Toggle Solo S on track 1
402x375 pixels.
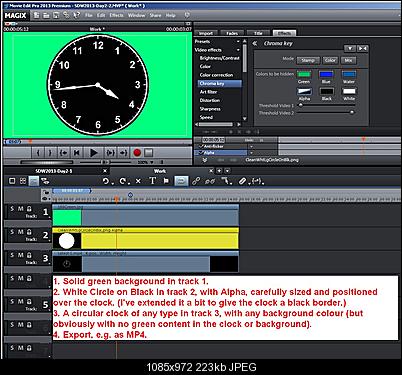click(x=12, y=209)
